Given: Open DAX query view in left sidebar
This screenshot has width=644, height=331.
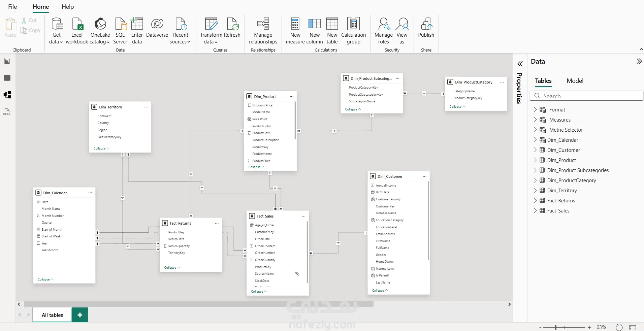Looking at the screenshot, I should pyautogui.click(x=7, y=111).
